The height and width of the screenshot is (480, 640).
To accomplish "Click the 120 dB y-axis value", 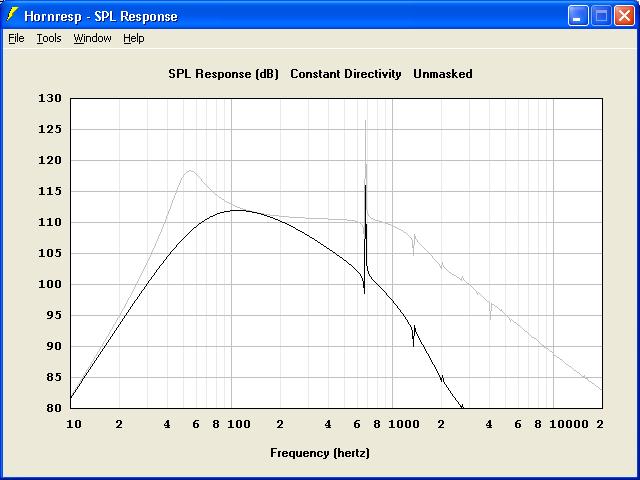I will (50, 160).
